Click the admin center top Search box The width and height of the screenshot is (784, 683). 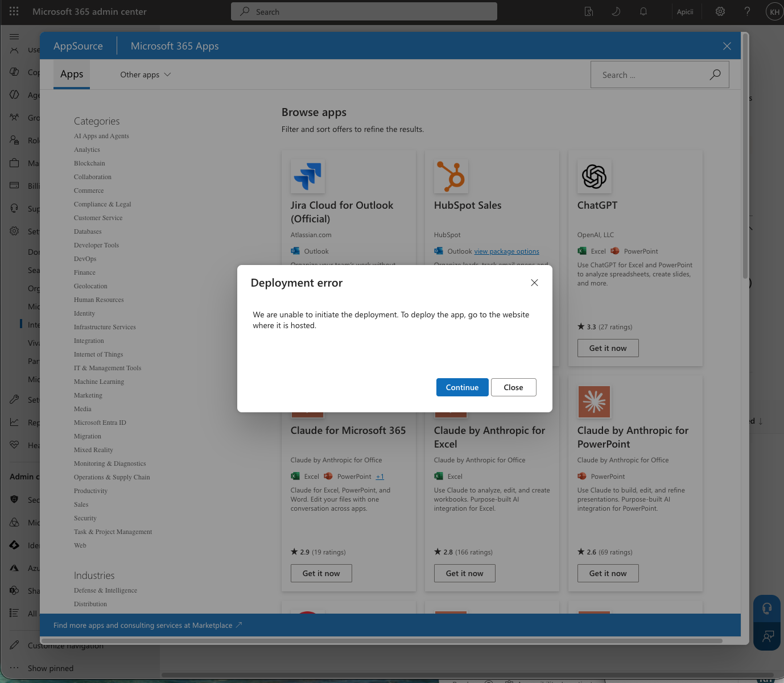(x=364, y=11)
